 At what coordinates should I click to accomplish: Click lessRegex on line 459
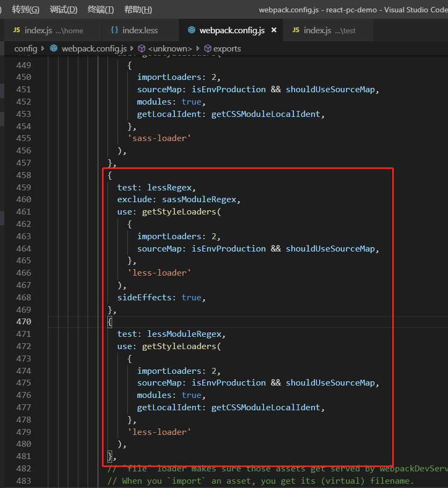(170, 188)
